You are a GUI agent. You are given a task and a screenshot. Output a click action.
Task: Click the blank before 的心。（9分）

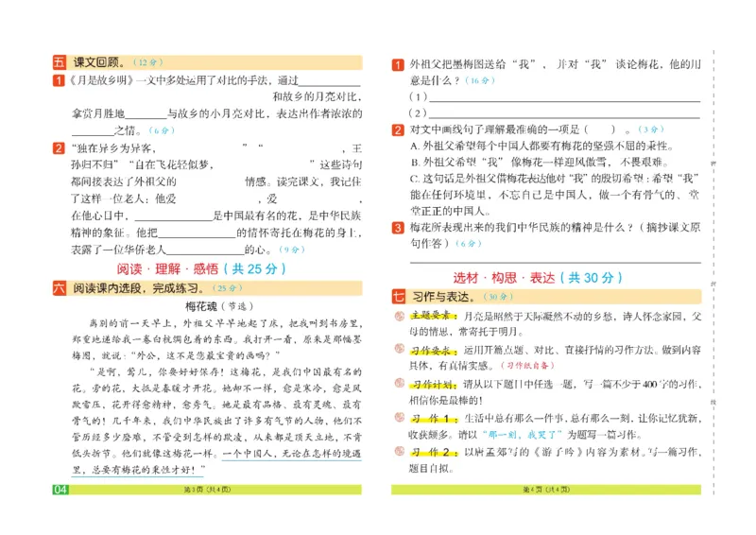tap(205, 250)
